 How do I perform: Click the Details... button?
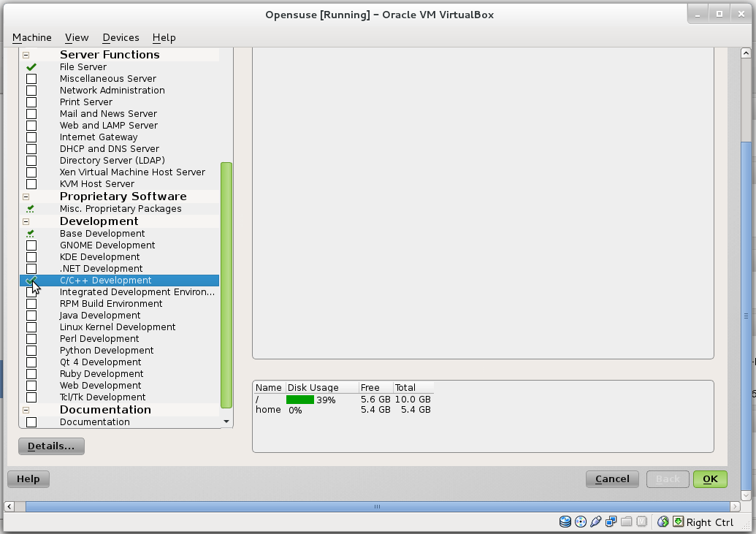tap(50, 446)
